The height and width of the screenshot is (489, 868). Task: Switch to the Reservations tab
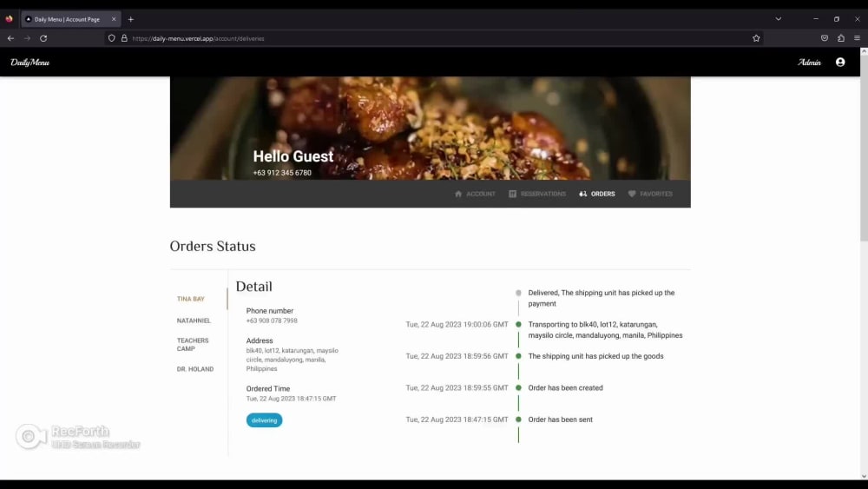tap(537, 194)
